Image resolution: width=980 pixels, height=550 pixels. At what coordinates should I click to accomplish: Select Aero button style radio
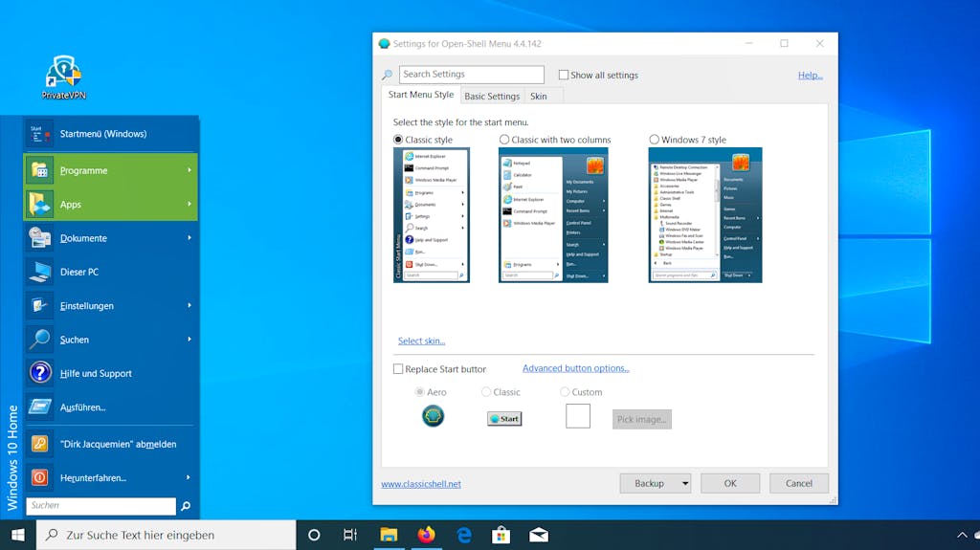point(419,392)
